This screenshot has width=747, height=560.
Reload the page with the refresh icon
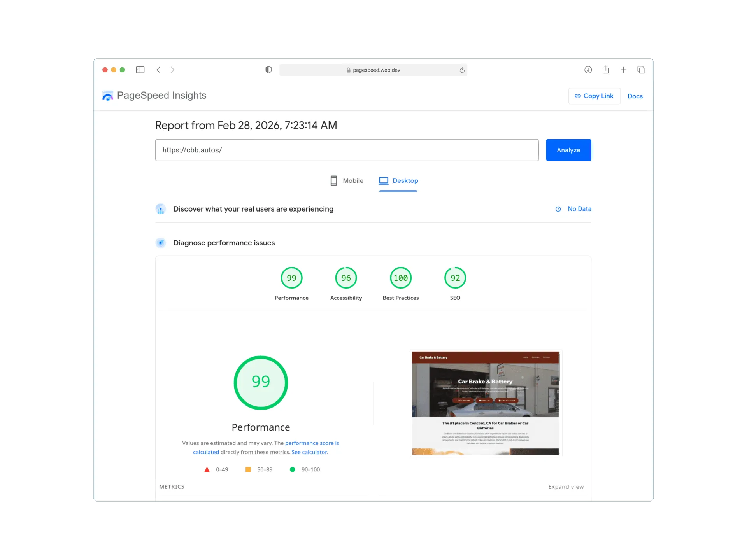[x=462, y=70]
